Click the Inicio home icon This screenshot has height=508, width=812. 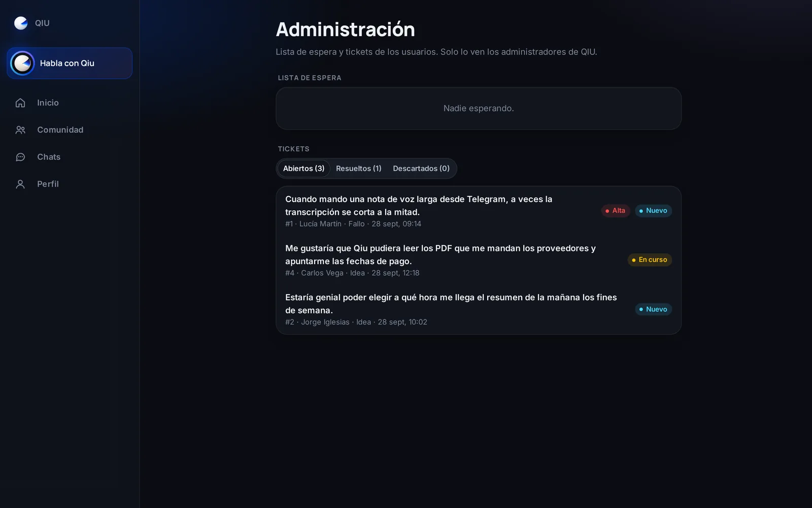coord(20,103)
